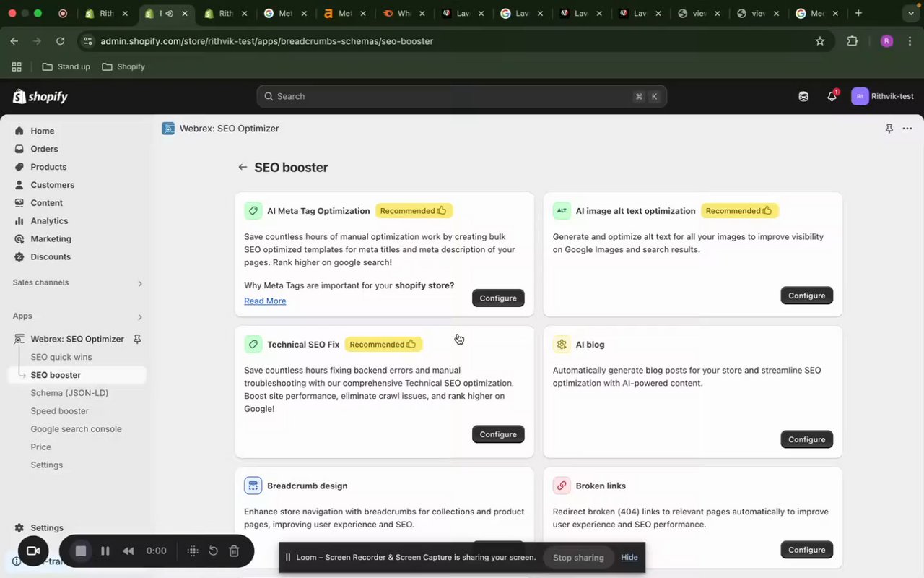Go back with the SEO booster arrow

point(243,167)
